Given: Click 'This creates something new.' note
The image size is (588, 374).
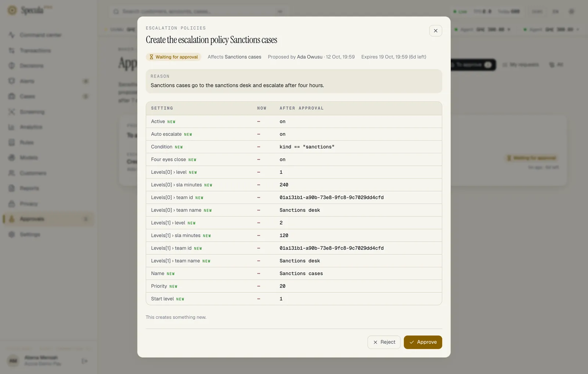Looking at the screenshot, I should (x=176, y=317).
